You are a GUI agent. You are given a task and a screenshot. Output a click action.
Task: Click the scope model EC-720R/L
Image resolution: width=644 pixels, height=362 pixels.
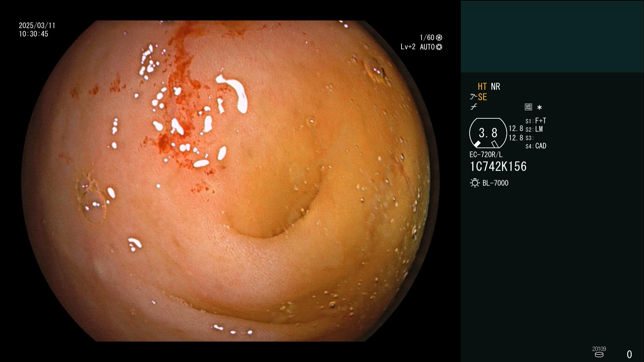click(x=486, y=155)
